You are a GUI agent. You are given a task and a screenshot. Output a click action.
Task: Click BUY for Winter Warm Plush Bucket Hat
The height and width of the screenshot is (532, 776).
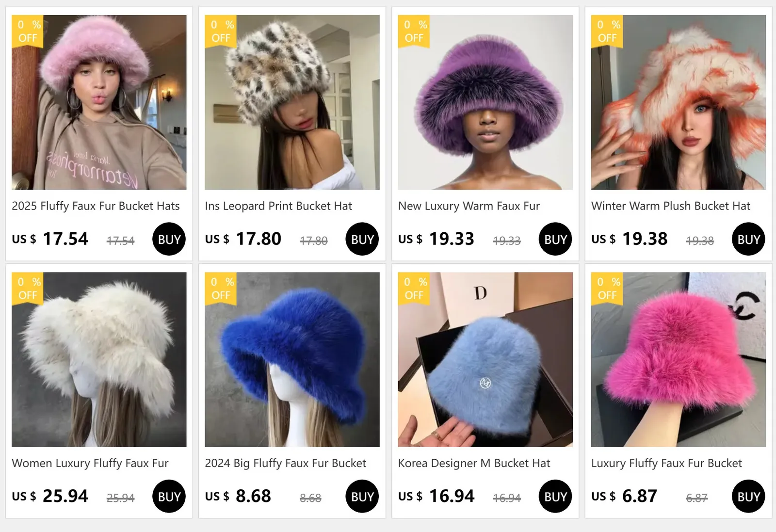pyautogui.click(x=748, y=239)
